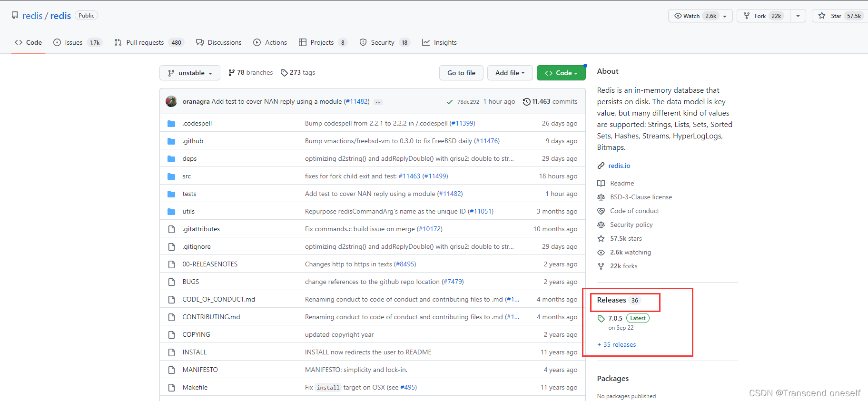Open the 11,463 commits link
Screen dimensions: 868x401
[x=550, y=102]
